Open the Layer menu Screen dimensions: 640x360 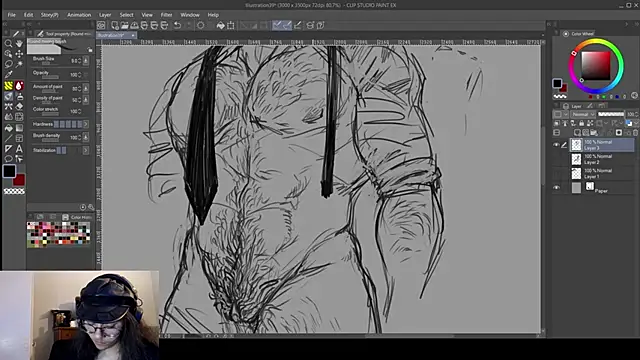[x=105, y=15]
